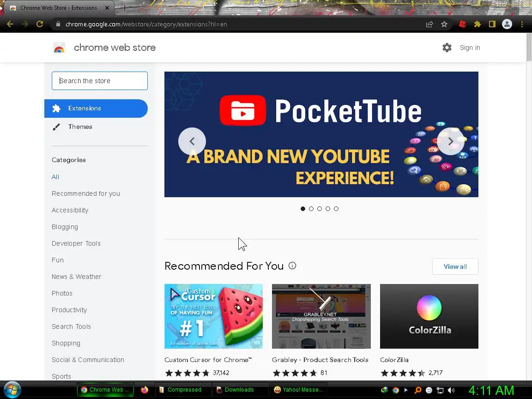Open the Social & Communication category
Screen dimensions: 532x399
[x=88, y=360]
